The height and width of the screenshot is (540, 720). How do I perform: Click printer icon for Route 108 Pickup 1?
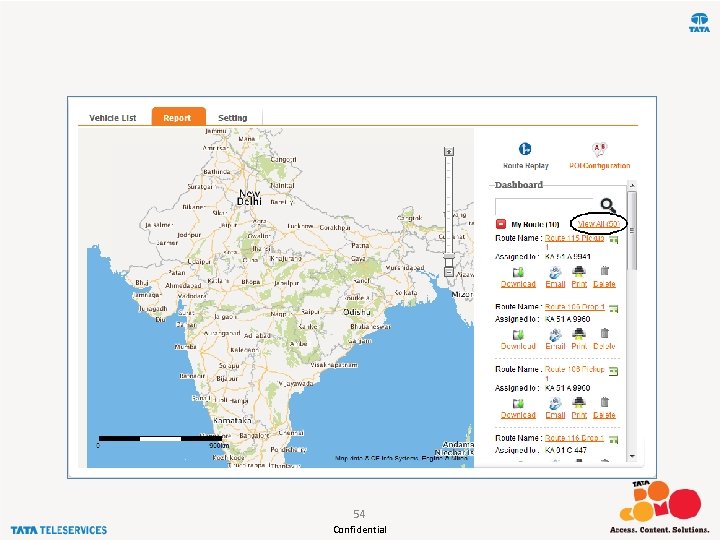[579, 403]
